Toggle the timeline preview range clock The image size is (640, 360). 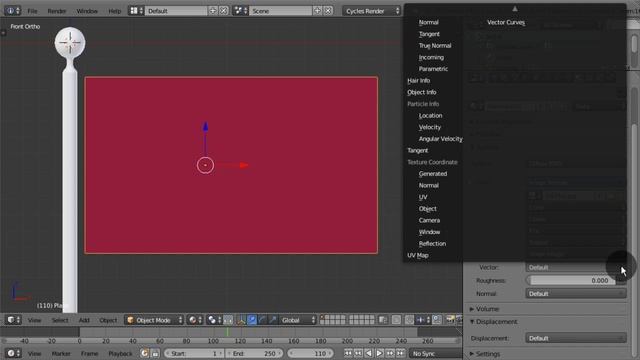tap(144, 353)
